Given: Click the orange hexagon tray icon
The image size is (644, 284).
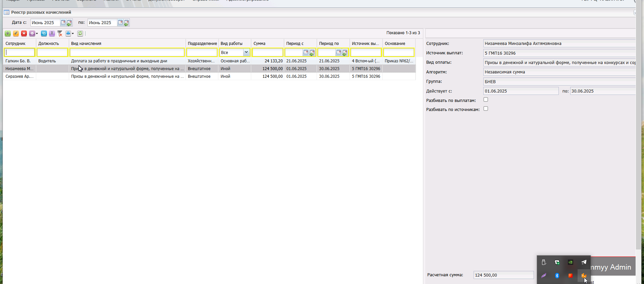Looking at the screenshot, I should pos(584,276).
